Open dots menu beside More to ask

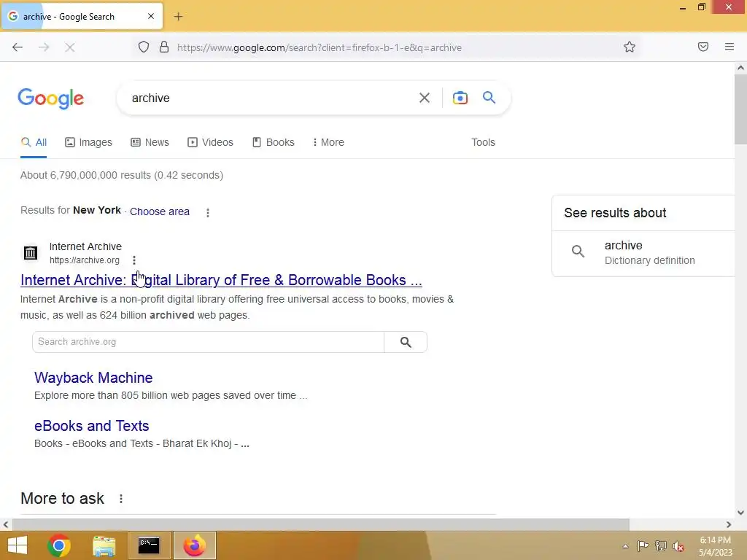tap(121, 499)
